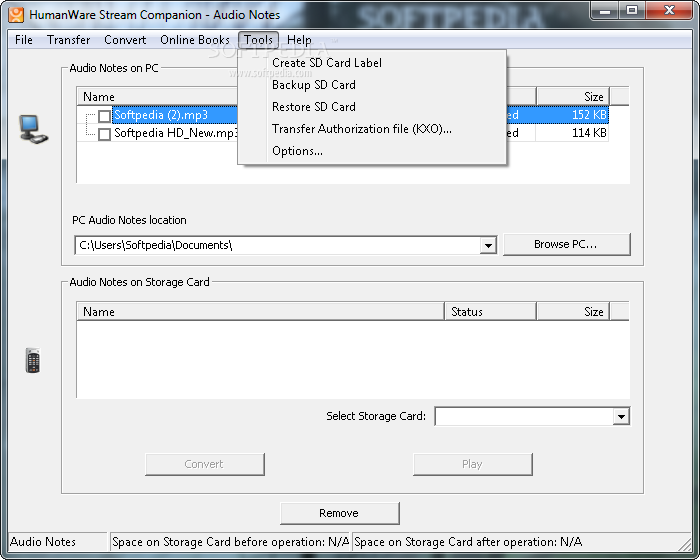Open Options... from the Tools menu
700x560 pixels.
click(x=372, y=151)
